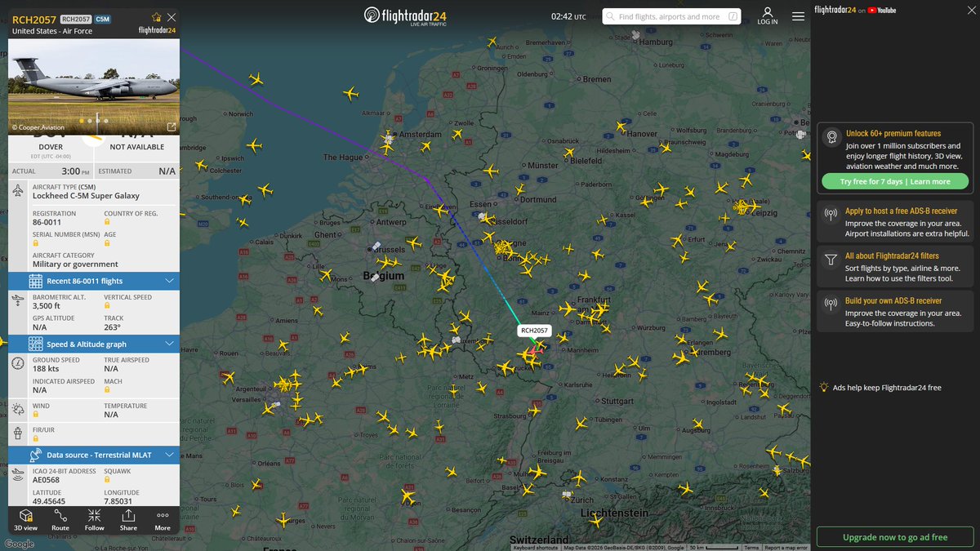The width and height of the screenshot is (980, 551).
Task: Close the RCH2057 flight details panel
Action: [x=171, y=17]
